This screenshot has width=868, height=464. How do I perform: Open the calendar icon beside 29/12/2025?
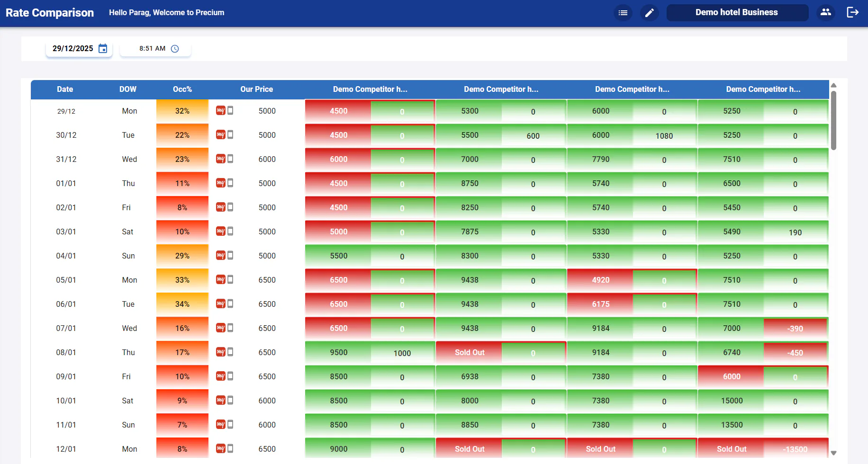103,48
